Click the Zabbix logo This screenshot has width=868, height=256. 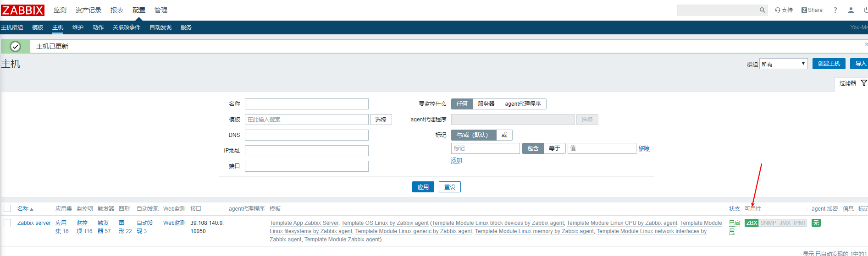(x=22, y=10)
